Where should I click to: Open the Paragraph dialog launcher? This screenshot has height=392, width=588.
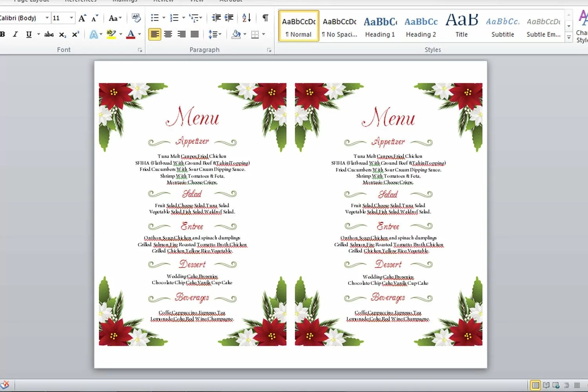[269, 50]
